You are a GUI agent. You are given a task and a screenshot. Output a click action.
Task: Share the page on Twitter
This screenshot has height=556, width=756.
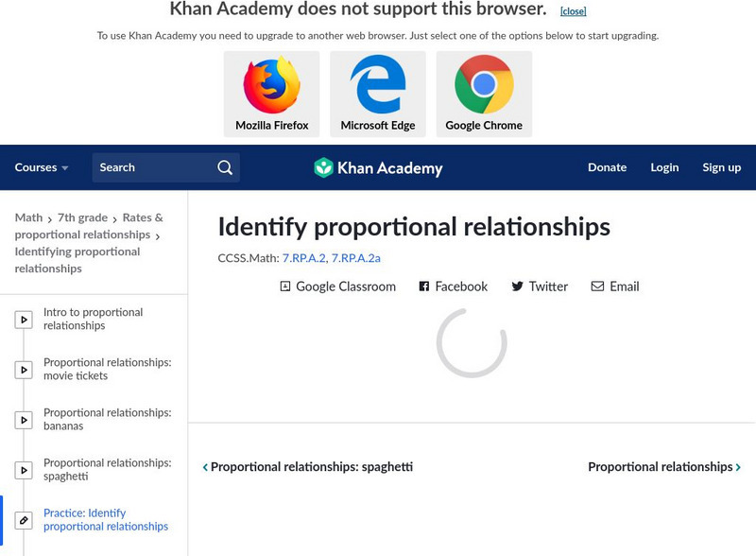(x=540, y=287)
